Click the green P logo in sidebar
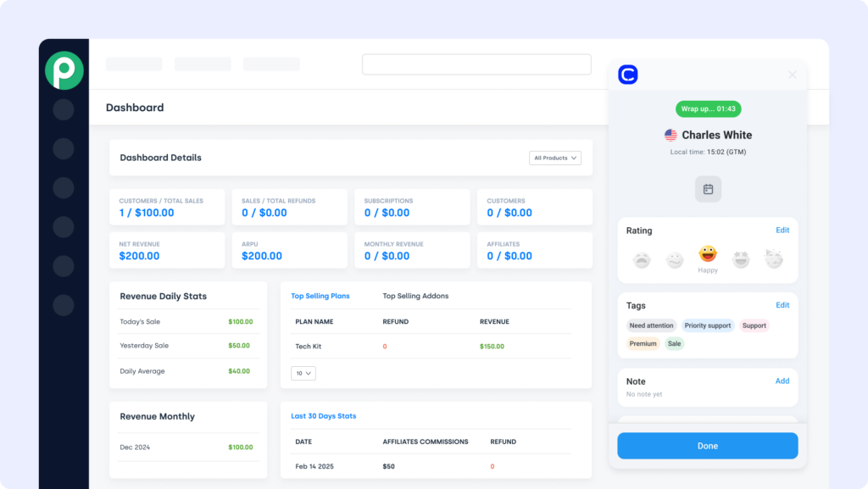Screen dimensions: 868x489 coord(64,70)
